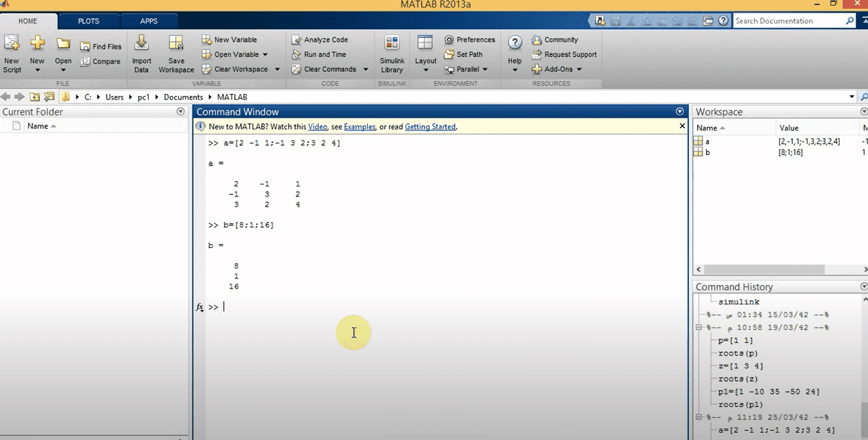Viewport: 868px width, 440px height.
Task: Open Command History panel actions menu
Action: pos(864,286)
